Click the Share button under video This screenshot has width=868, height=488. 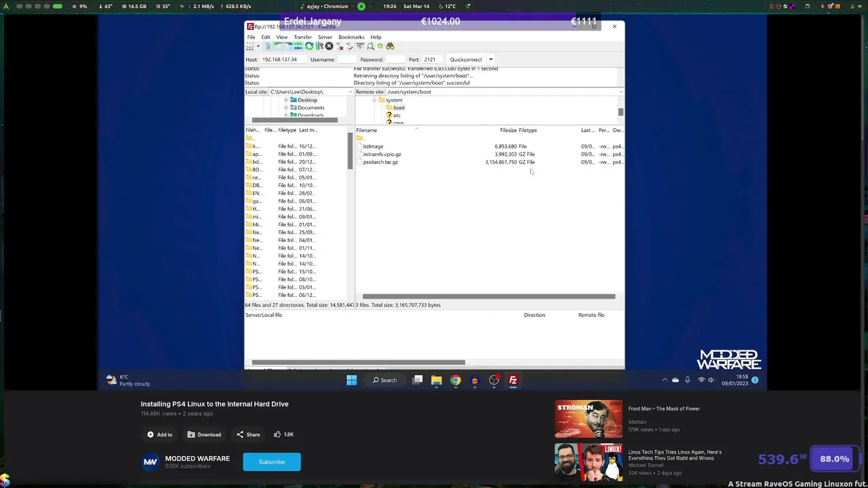[x=248, y=434]
